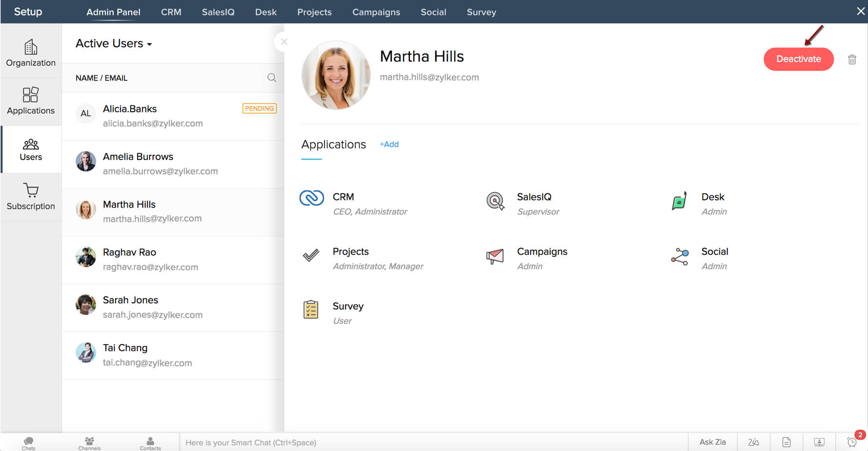The image size is (868, 451).
Task: Click the clock icon with notification badge
Action: [852, 442]
